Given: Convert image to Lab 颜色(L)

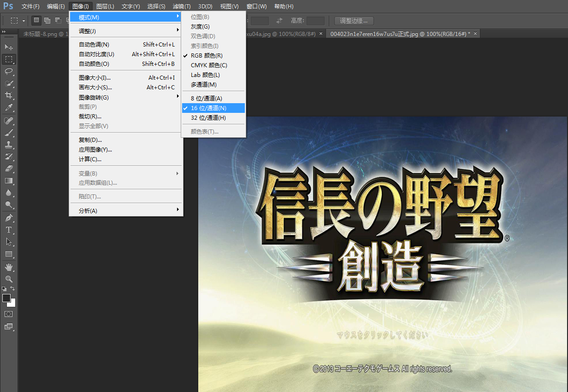Looking at the screenshot, I should pos(213,75).
